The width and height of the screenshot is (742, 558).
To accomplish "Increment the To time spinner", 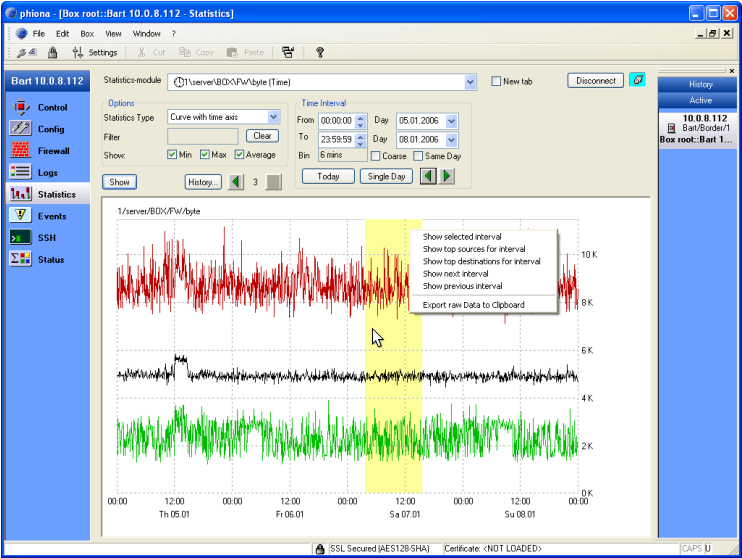I will tap(361, 137).
